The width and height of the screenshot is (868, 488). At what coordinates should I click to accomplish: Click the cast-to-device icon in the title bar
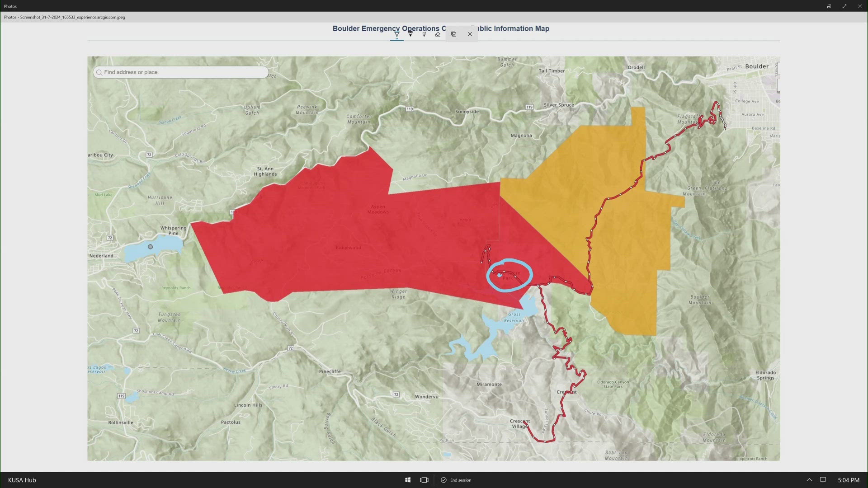click(x=829, y=6)
